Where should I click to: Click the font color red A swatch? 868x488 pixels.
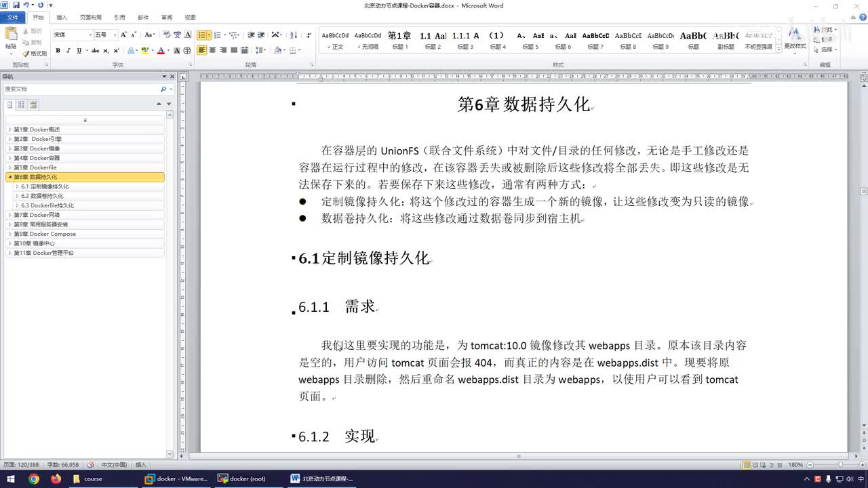tap(161, 51)
